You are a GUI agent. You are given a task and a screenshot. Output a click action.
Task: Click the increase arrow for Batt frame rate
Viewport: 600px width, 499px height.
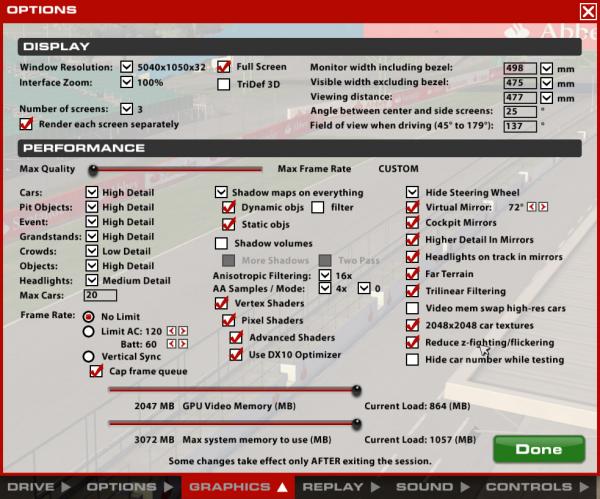(184, 344)
